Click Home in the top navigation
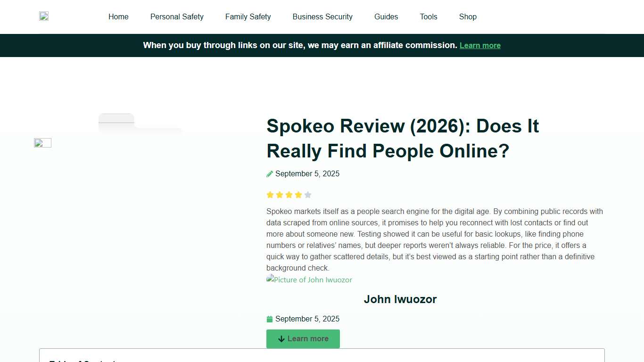Screen dimensions: 644x362 [x=118, y=17]
